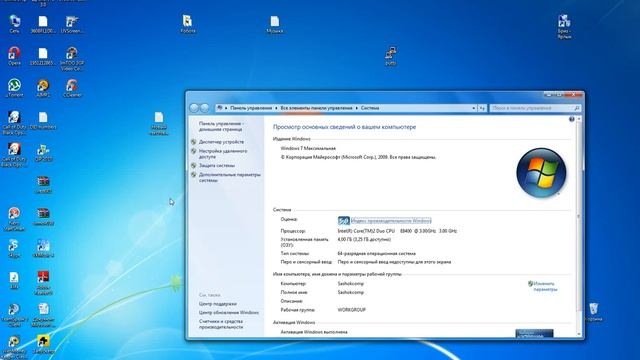640x360 pixels.
Task: Click the help question mark icon
Action: pyautogui.click(x=571, y=119)
